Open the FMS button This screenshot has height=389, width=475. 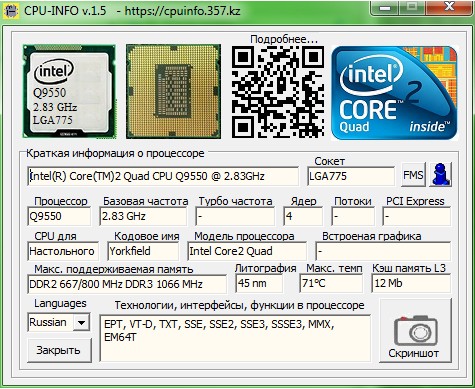click(413, 175)
